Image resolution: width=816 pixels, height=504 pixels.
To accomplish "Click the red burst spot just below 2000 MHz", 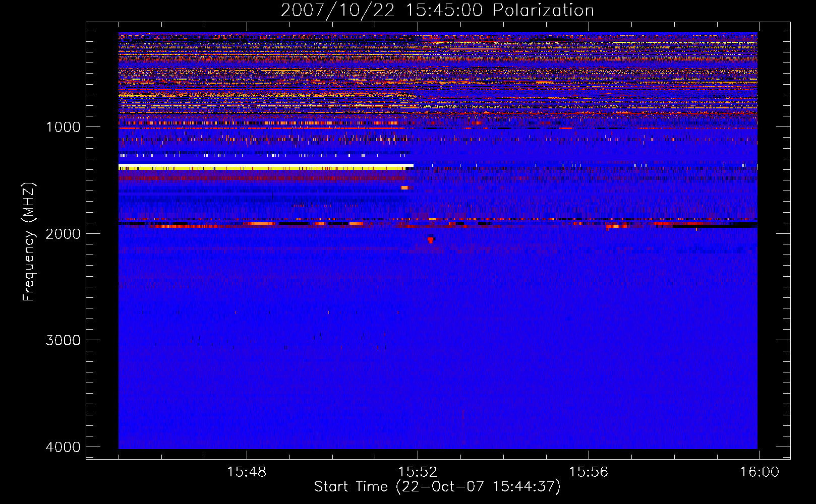I will [x=430, y=240].
